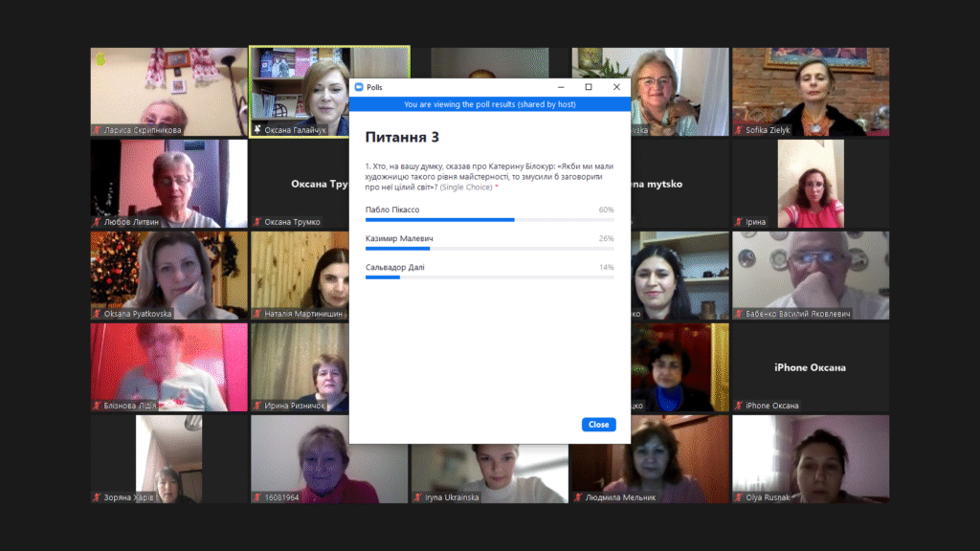Maximize the Polls window
The image size is (980, 551).
coord(589,87)
